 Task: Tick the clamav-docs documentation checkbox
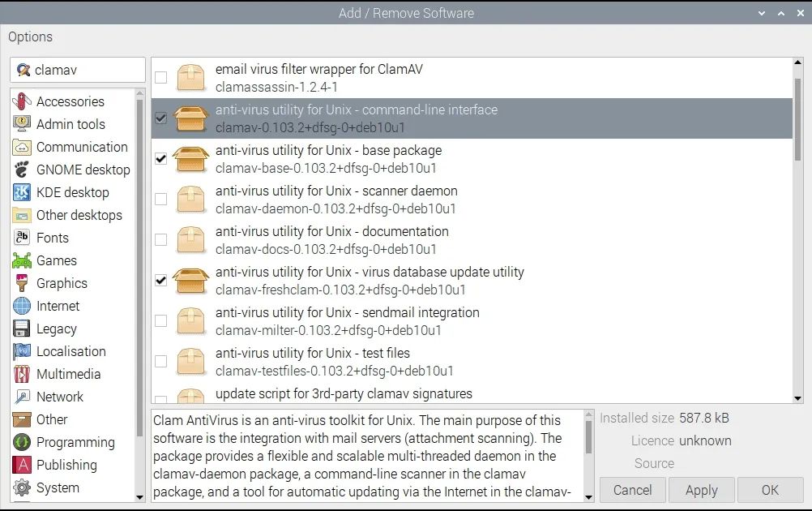(161, 240)
